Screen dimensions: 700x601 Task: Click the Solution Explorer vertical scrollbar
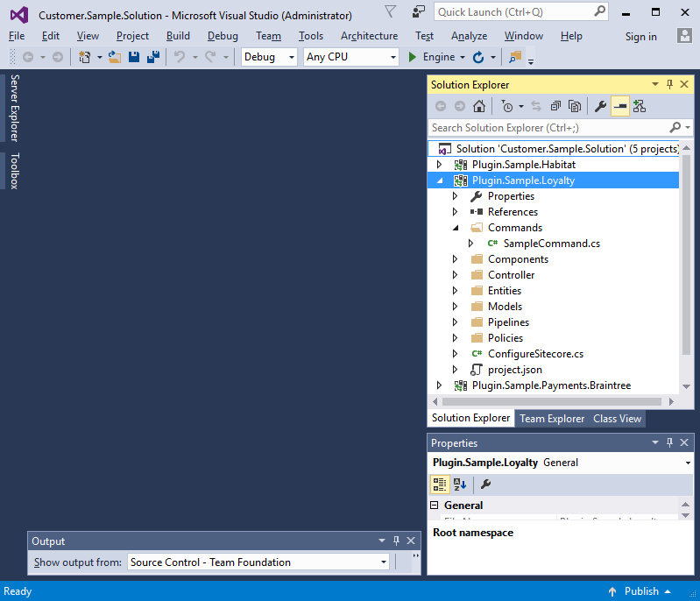pos(686,255)
